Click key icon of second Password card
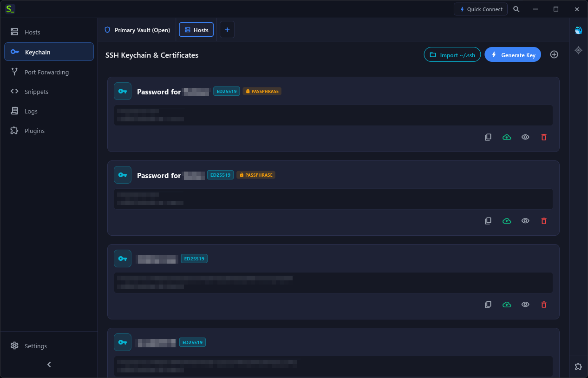 click(123, 175)
